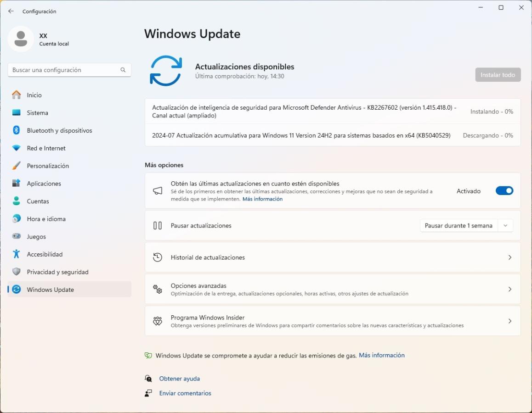Image resolution: width=532 pixels, height=413 pixels.
Task: Click the back arrow beside Configuración
Action: pyautogui.click(x=11, y=11)
